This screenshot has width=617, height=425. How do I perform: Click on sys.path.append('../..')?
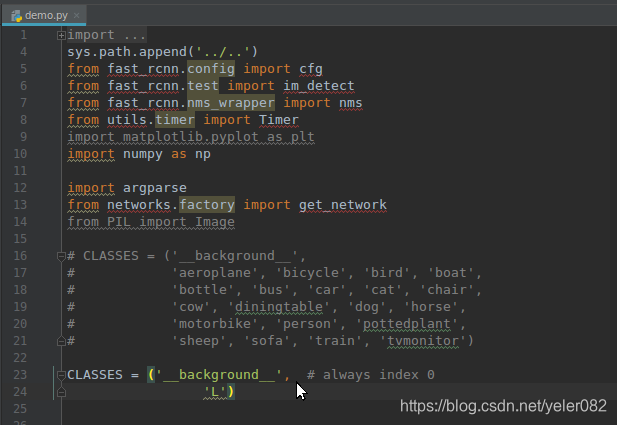(162, 52)
